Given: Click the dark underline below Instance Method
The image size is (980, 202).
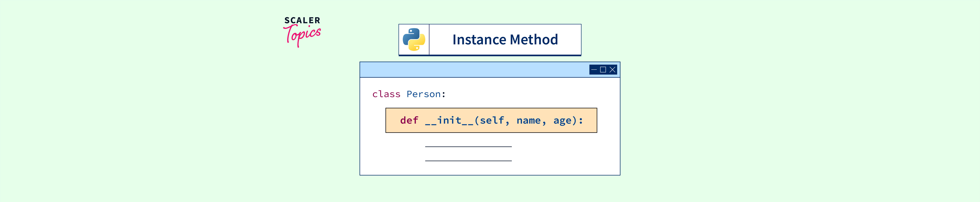Looking at the screenshot, I should coord(490,55).
